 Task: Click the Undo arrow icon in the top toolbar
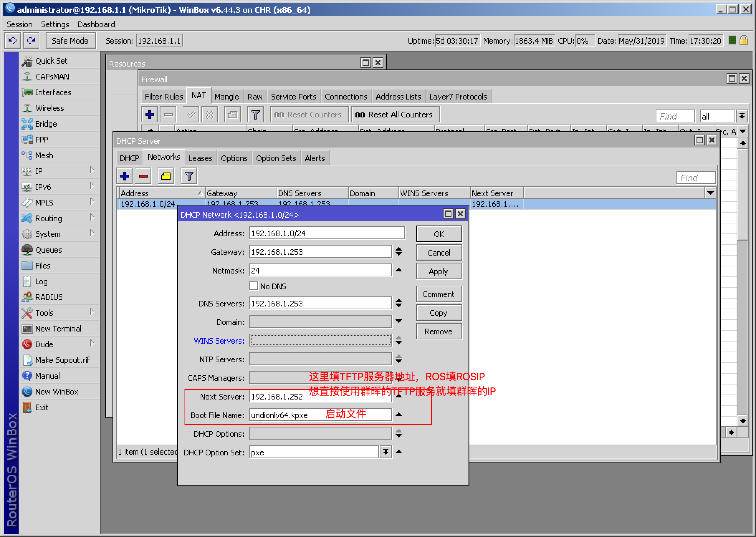pyautogui.click(x=13, y=40)
